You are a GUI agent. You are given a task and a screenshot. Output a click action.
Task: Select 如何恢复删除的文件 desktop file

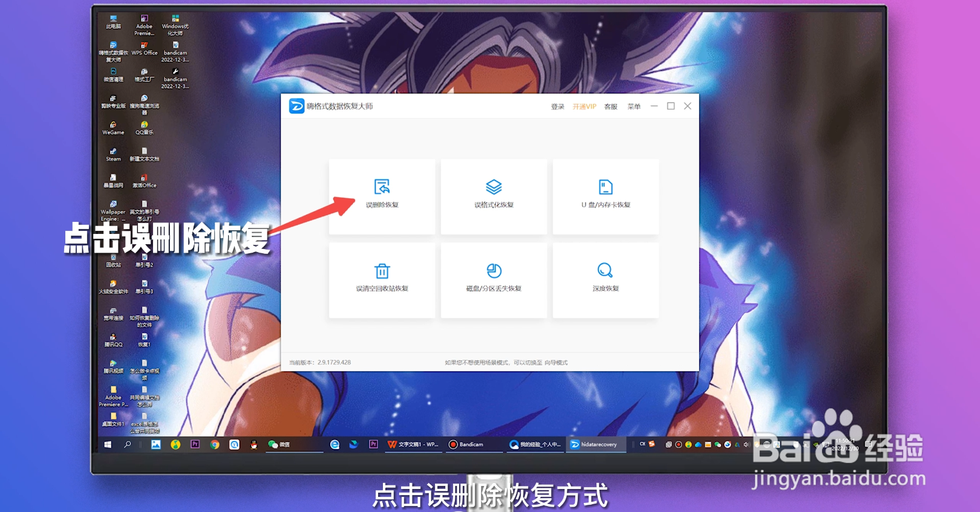tap(144, 317)
